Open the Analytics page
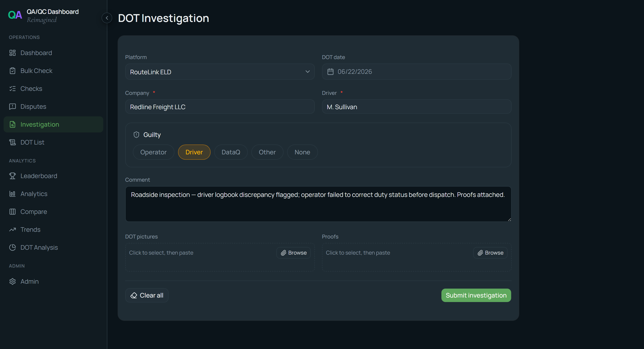Image resolution: width=644 pixels, height=349 pixels. pyautogui.click(x=53, y=194)
